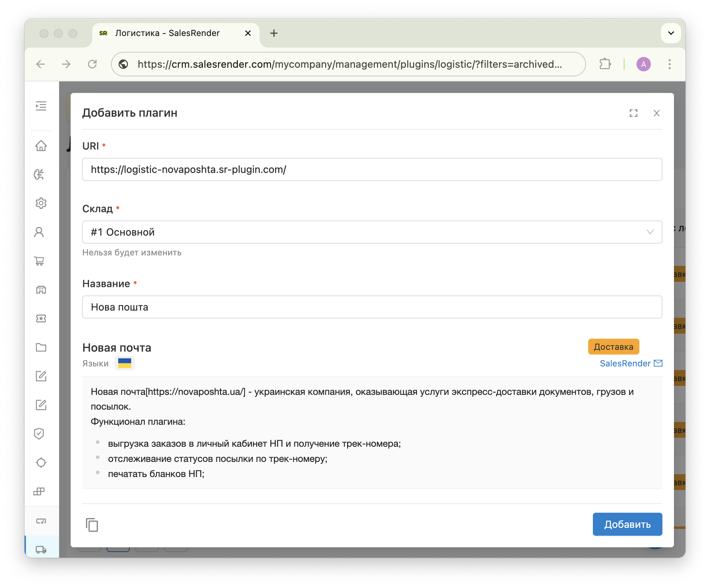Click into the URI input field

tap(371, 169)
